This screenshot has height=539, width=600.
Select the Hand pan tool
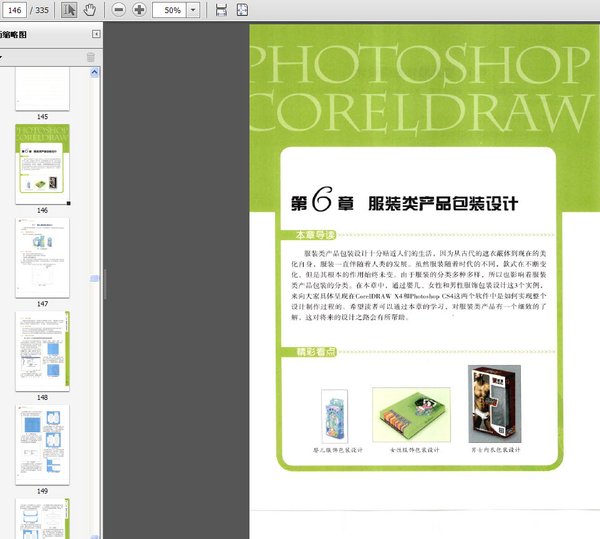89,10
